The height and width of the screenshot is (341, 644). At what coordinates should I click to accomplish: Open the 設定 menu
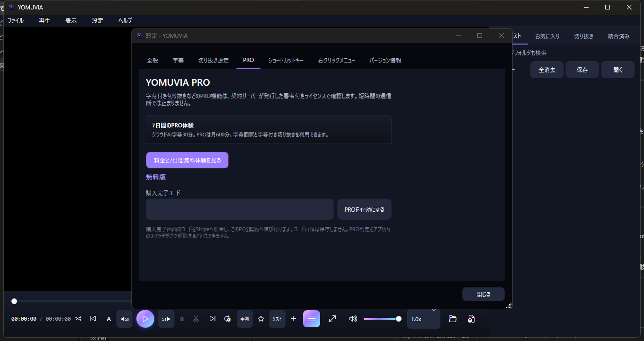click(98, 21)
